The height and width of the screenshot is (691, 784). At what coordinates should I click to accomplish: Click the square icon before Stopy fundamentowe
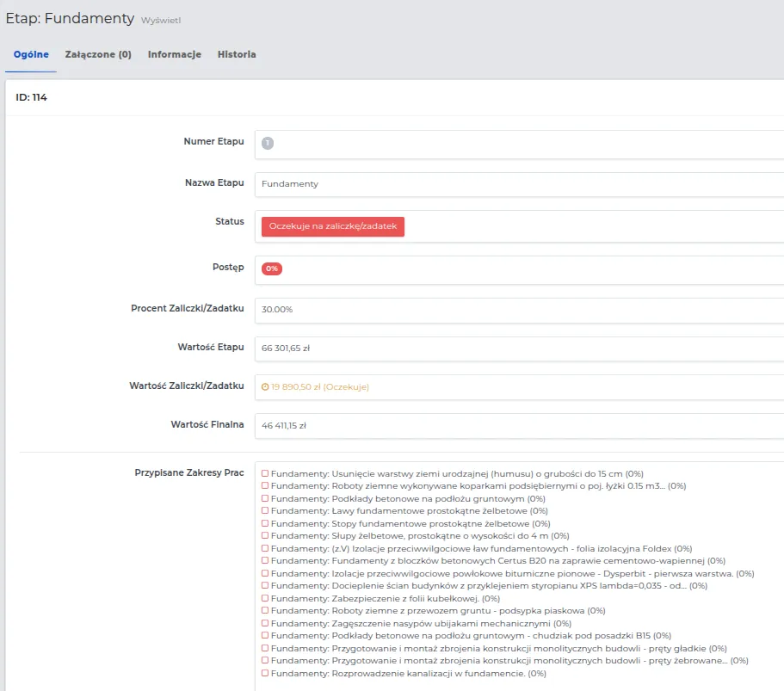pos(265,523)
